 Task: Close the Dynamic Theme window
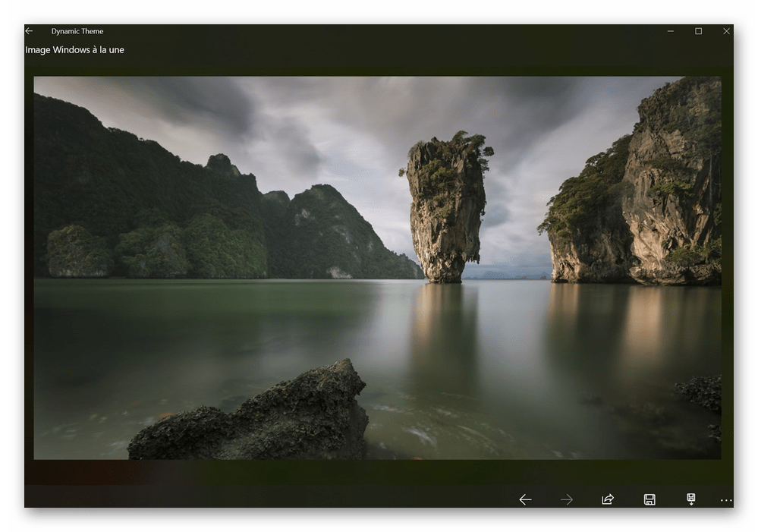point(726,31)
